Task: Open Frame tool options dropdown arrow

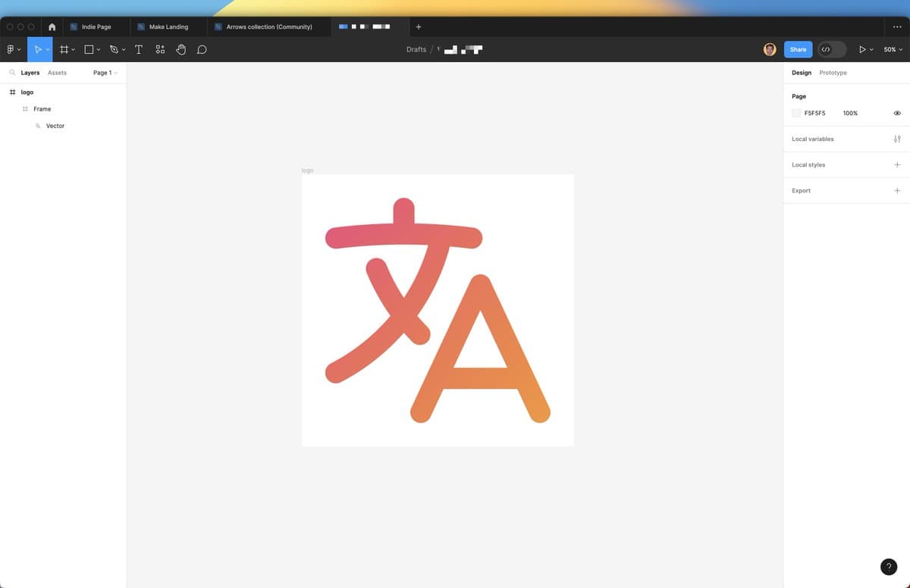Action: tap(74, 50)
